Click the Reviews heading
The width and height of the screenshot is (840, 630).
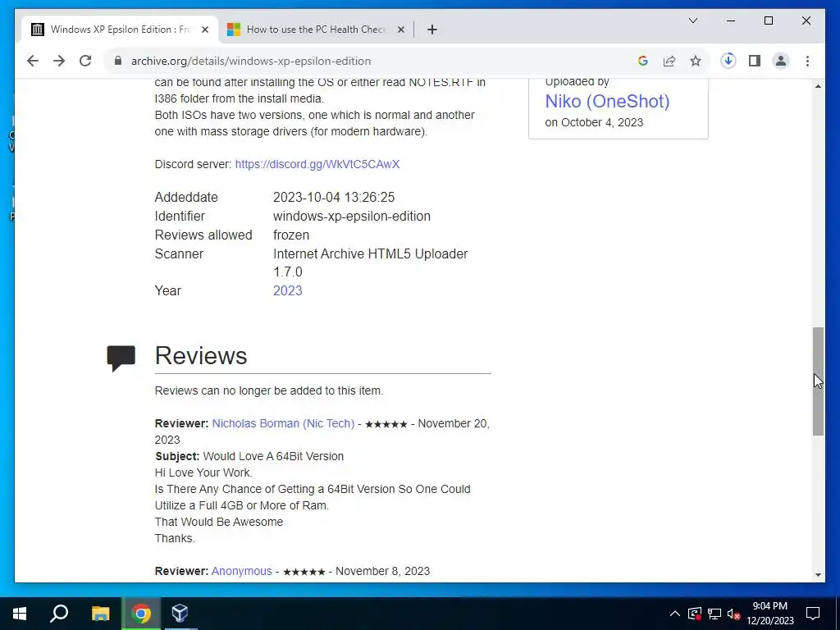coord(201,356)
